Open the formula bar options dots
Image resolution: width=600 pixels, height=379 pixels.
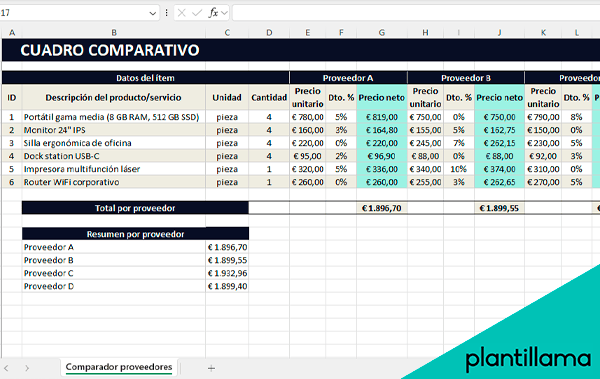[166, 13]
